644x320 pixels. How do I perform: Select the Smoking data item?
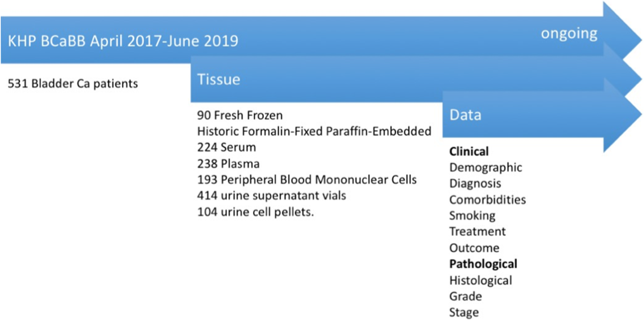pos(472,216)
